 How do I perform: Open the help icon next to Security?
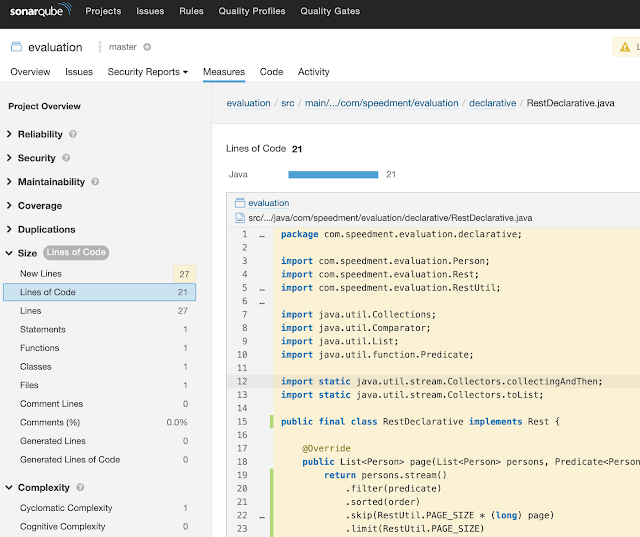coord(66,158)
